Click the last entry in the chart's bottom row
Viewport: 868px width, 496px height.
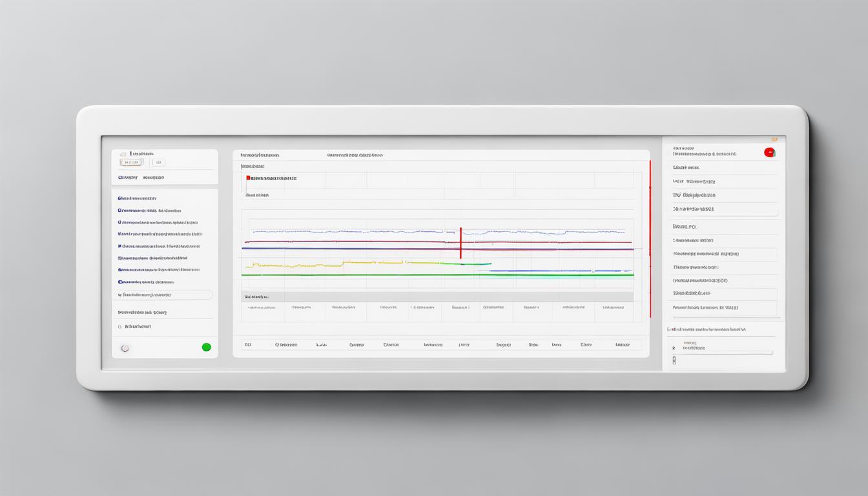coord(622,345)
